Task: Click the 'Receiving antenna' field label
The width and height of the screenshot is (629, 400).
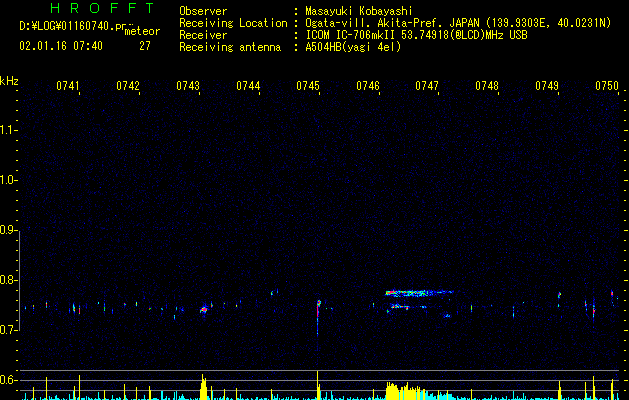Action: click(x=230, y=47)
